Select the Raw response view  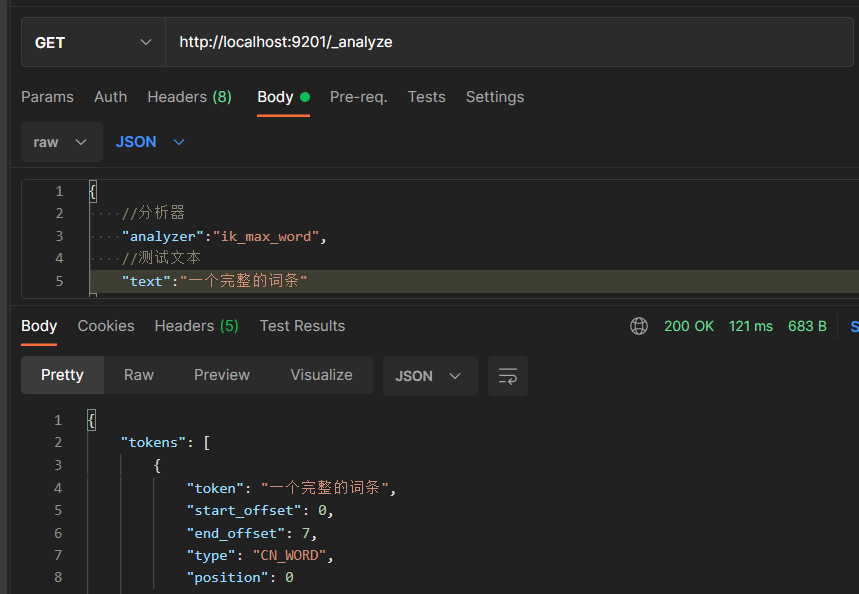[x=139, y=375]
